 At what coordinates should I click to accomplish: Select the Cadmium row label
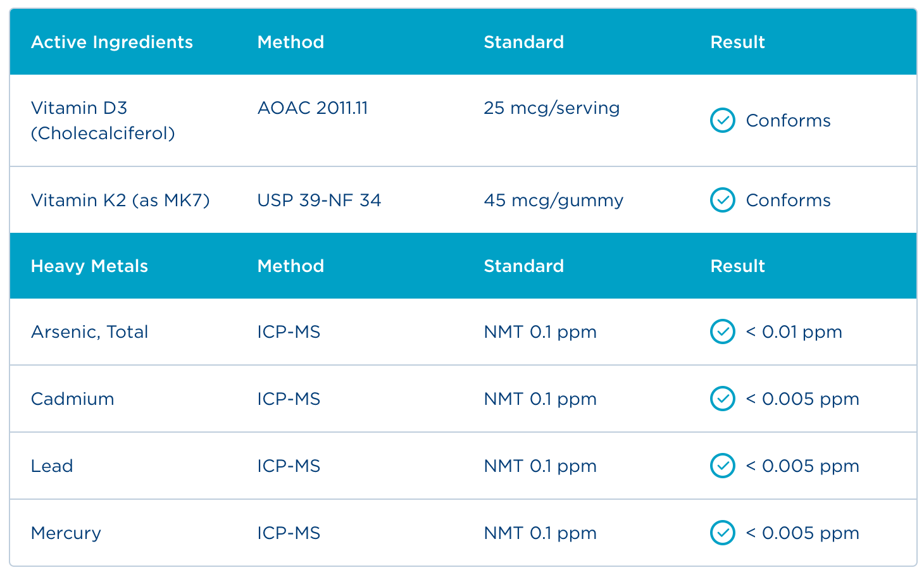coord(72,399)
